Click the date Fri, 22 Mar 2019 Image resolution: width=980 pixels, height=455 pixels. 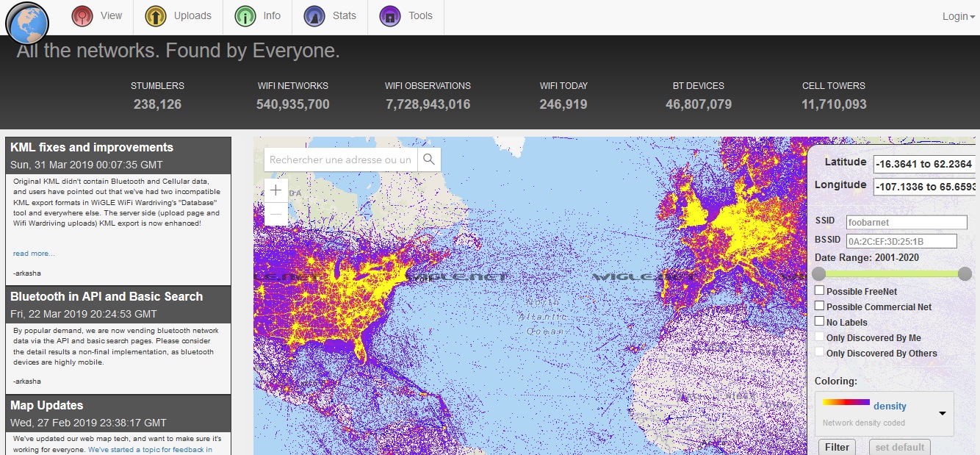click(83, 314)
